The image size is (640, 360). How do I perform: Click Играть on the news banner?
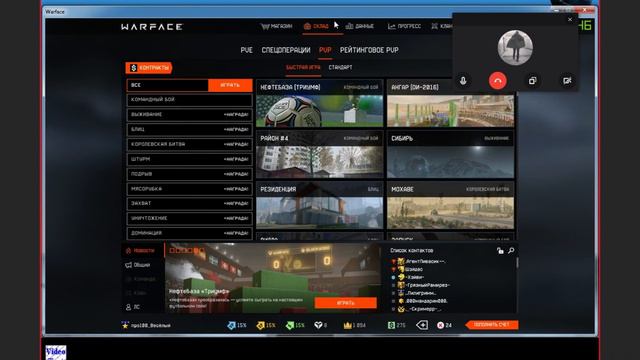(346, 303)
